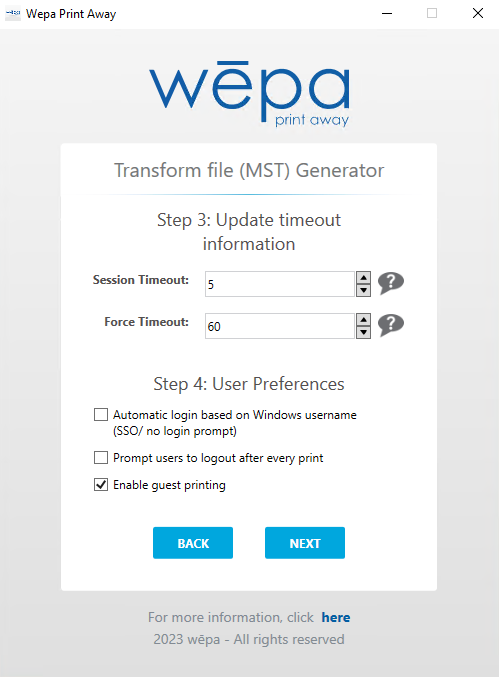
Task: Click the Force Timeout help question mark icon
Action: 391,325
